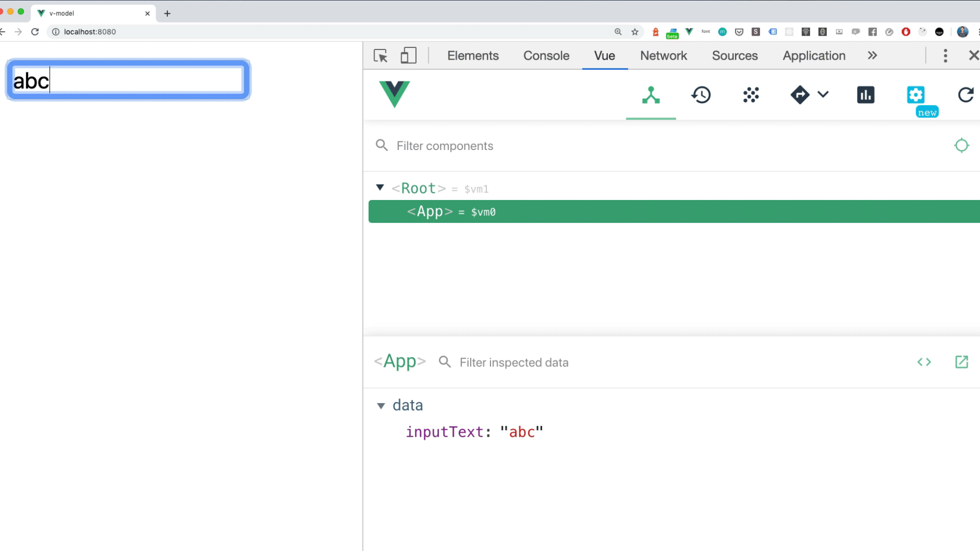Click inspect DOM code brackets icon
Viewport: 980px width, 551px height.
coord(924,362)
